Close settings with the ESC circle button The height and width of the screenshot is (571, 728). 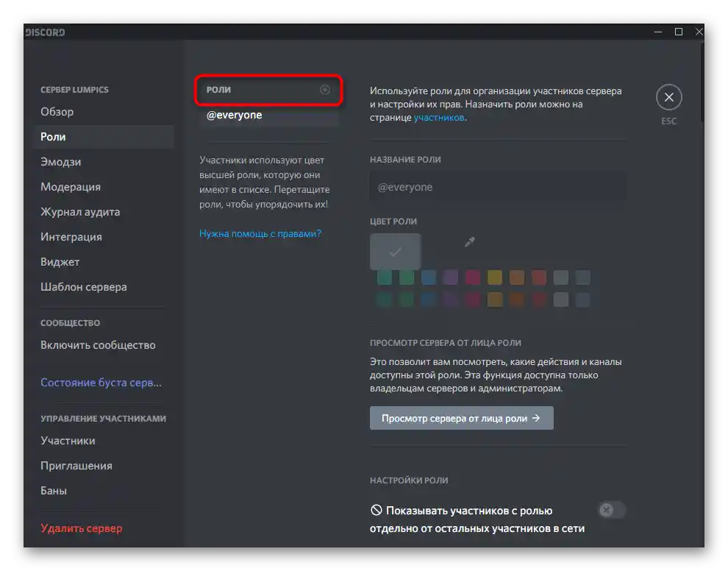[x=668, y=97]
